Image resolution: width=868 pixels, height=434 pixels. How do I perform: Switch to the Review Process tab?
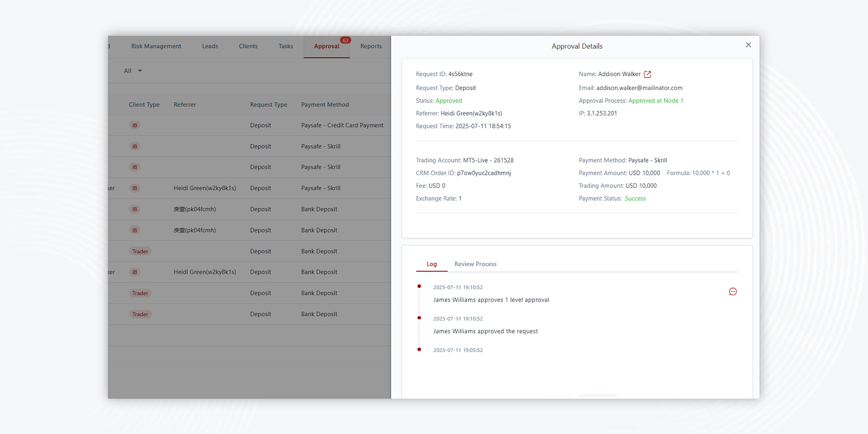(475, 264)
